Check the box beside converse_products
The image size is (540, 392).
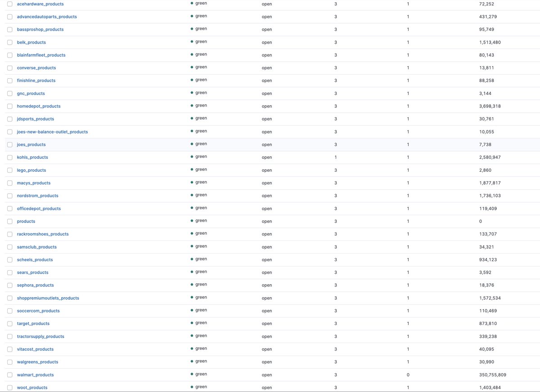pos(10,68)
